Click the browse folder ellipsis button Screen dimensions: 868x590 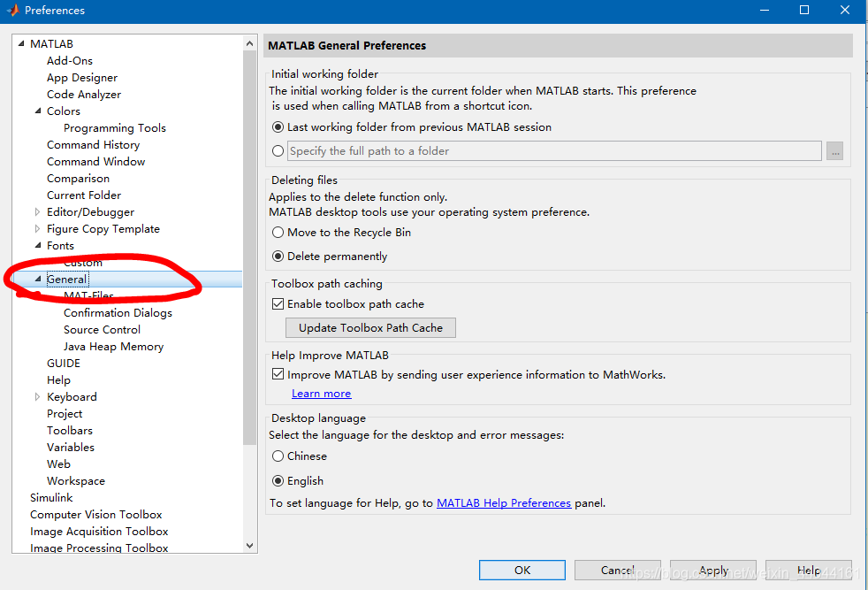click(834, 150)
